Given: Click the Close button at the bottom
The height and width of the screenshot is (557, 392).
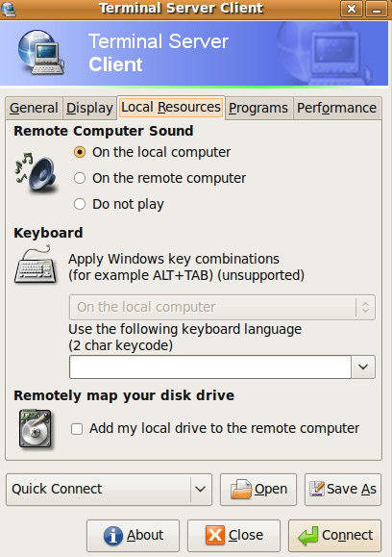Looking at the screenshot, I should (x=233, y=536).
